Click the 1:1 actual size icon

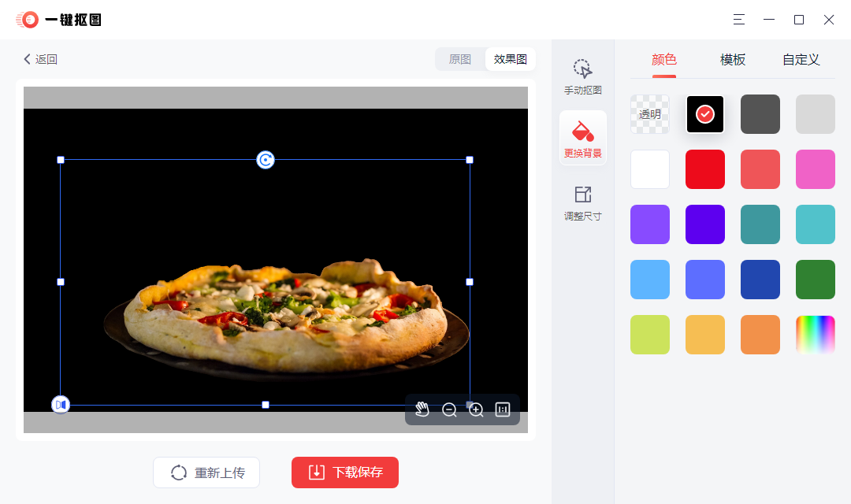(x=503, y=409)
